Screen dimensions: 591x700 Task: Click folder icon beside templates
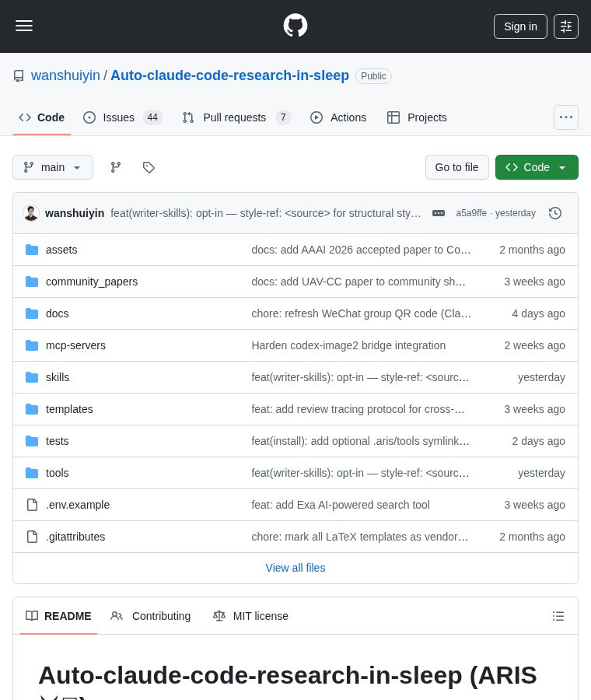(32, 409)
